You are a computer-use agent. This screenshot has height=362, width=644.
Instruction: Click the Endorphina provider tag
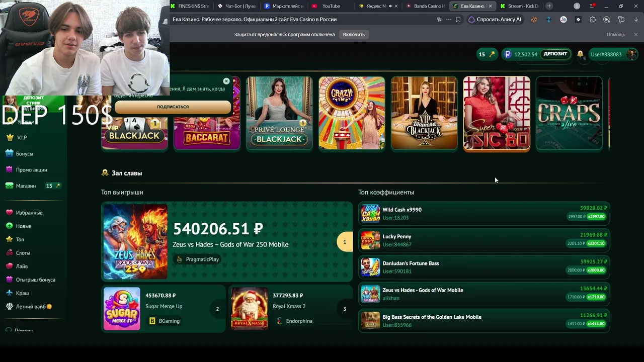click(294, 321)
